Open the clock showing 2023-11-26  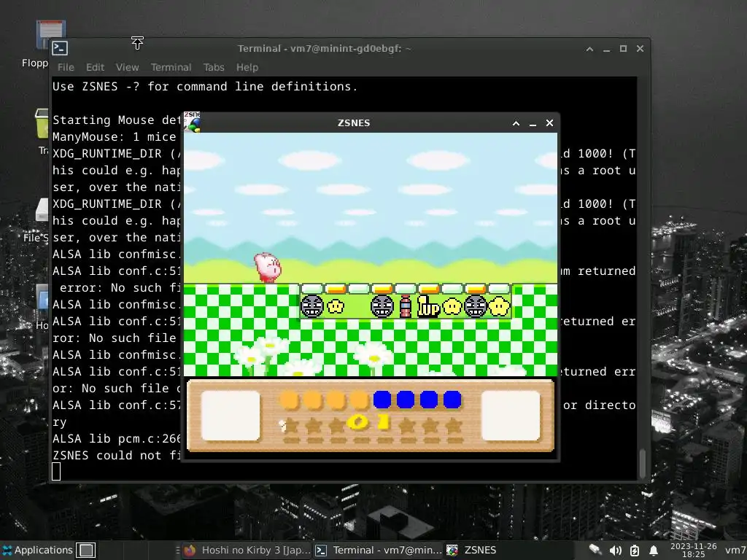(693, 550)
